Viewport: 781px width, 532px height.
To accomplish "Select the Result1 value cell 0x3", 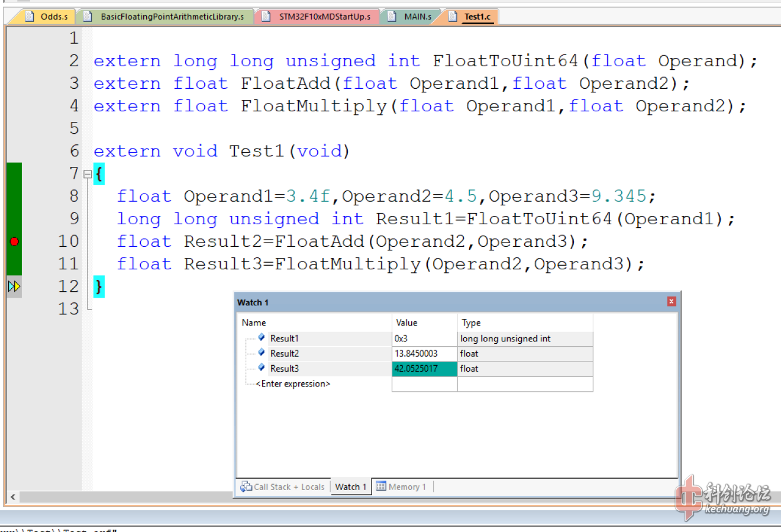I will (x=424, y=338).
